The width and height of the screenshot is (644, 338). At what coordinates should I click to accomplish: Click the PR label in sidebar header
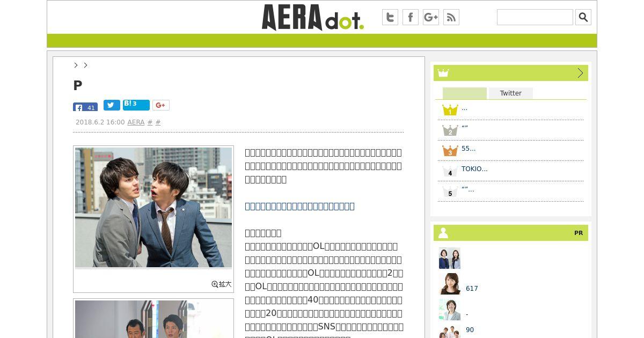(x=579, y=233)
